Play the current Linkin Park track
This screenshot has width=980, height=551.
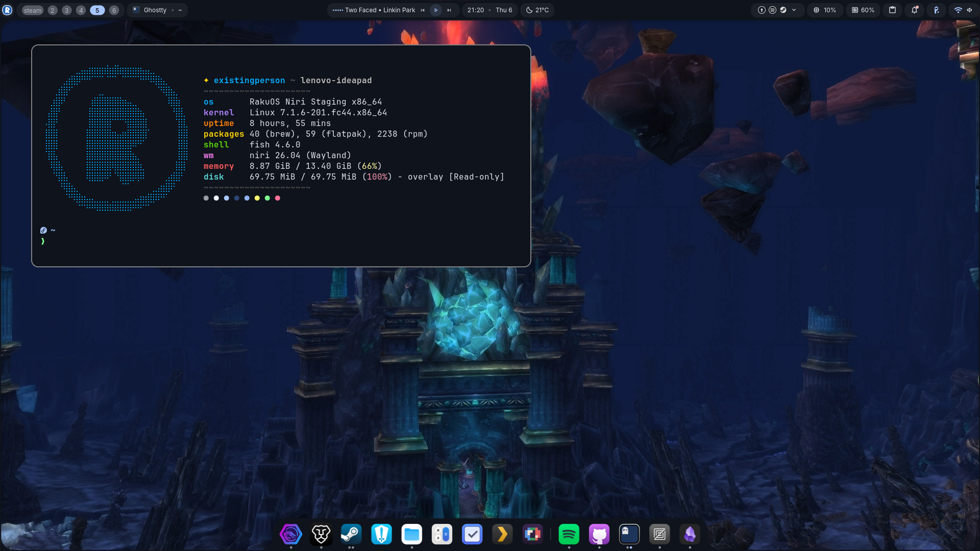(436, 10)
